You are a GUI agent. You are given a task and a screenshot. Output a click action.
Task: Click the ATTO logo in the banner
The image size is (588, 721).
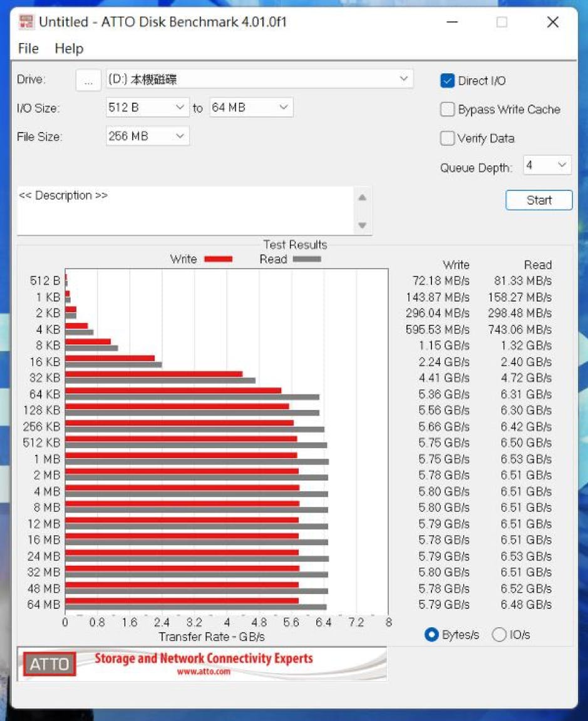click(49, 664)
